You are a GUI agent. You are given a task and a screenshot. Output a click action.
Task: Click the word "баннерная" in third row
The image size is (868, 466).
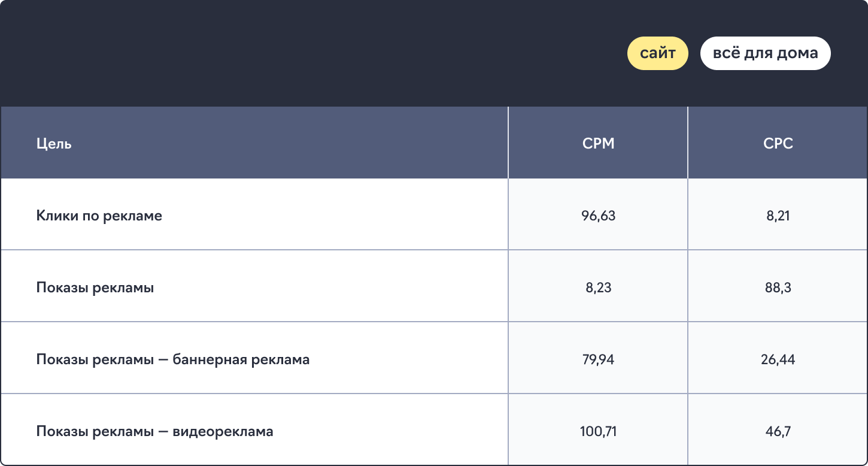tap(208, 360)
